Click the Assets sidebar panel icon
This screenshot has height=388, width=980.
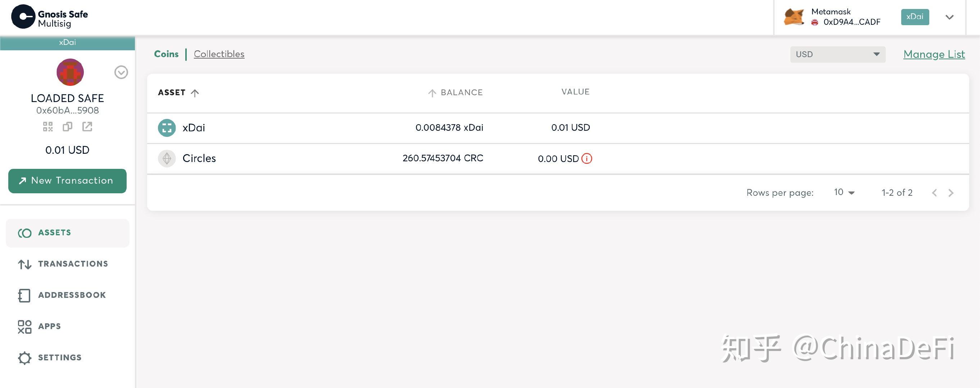[24, 232]
